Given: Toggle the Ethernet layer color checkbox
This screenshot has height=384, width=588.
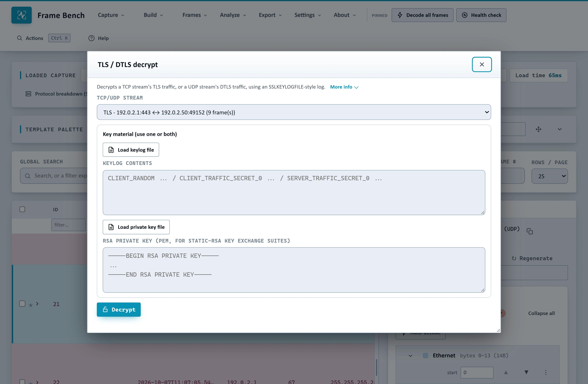Looking at the screenshot, I should coord(425,356).
